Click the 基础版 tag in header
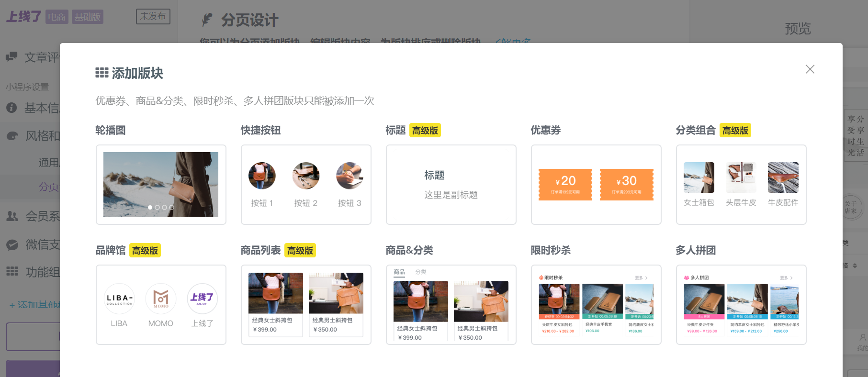868x377 pixels. 88,17
